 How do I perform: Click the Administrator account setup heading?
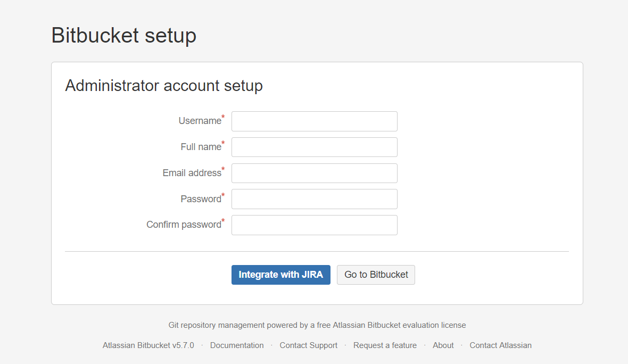pyautogui.click(x=164, y=86)
